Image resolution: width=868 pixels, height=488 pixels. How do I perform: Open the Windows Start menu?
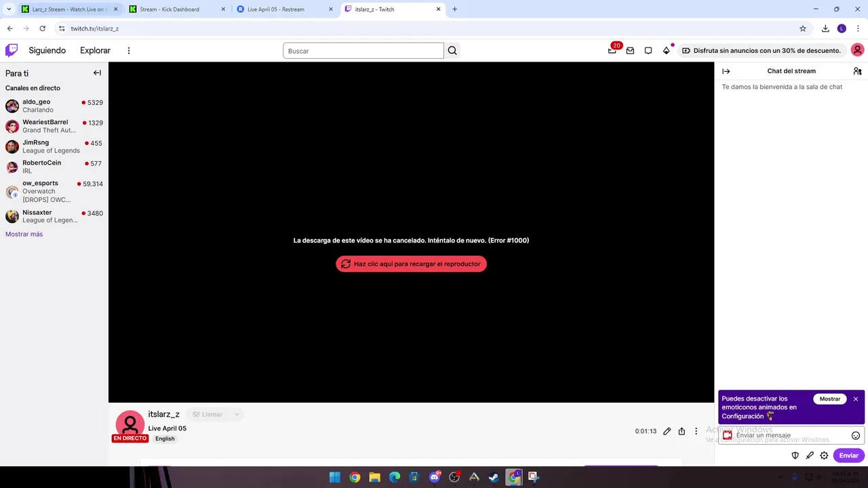tap(335, 477)
